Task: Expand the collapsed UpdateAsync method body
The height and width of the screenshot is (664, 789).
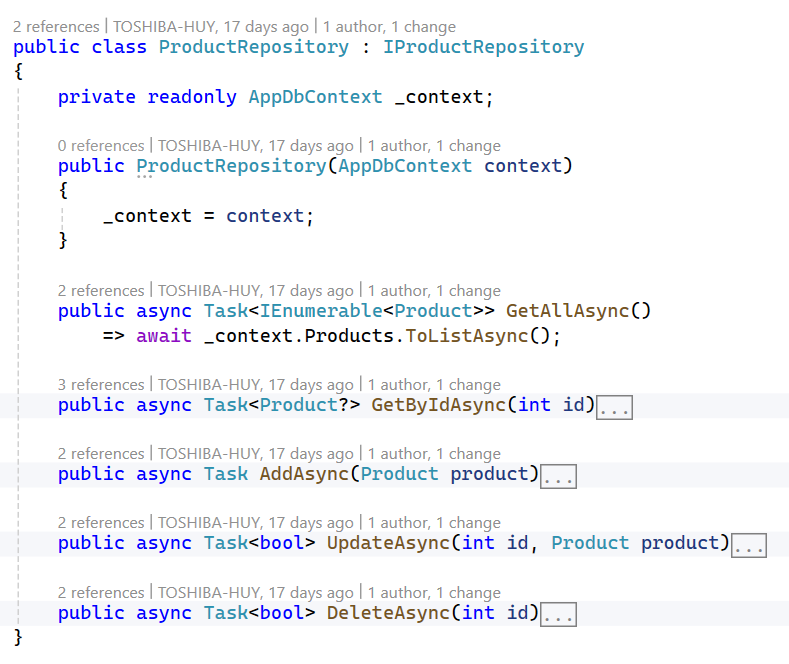Action: pos(748,545)
